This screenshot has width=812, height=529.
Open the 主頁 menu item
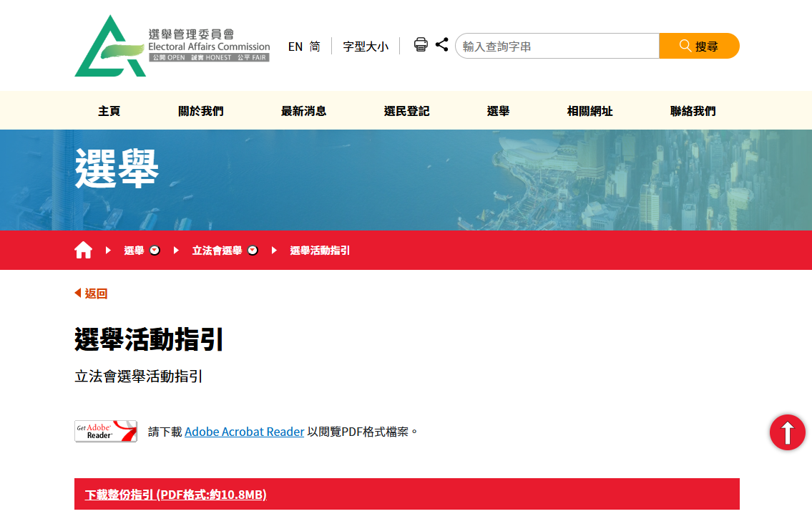[x=109, y=111]
